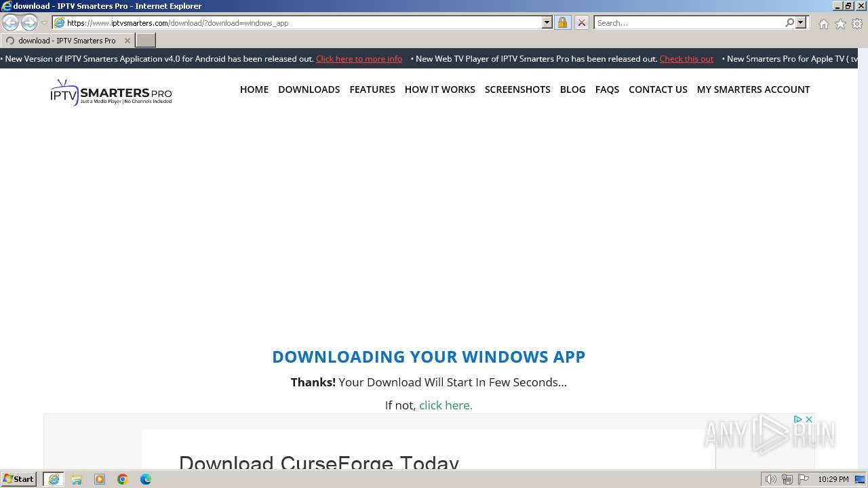
Task: Click the AdChoices triangle icon on ad
Action: click(798, 420)
